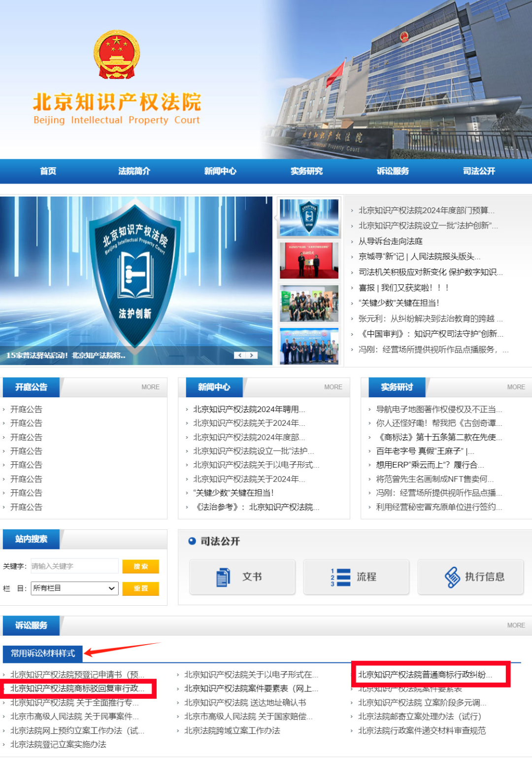This screenshot has width=532, height=760.
Task: Open the 执行信息 icon button
Action: [470, 577]
